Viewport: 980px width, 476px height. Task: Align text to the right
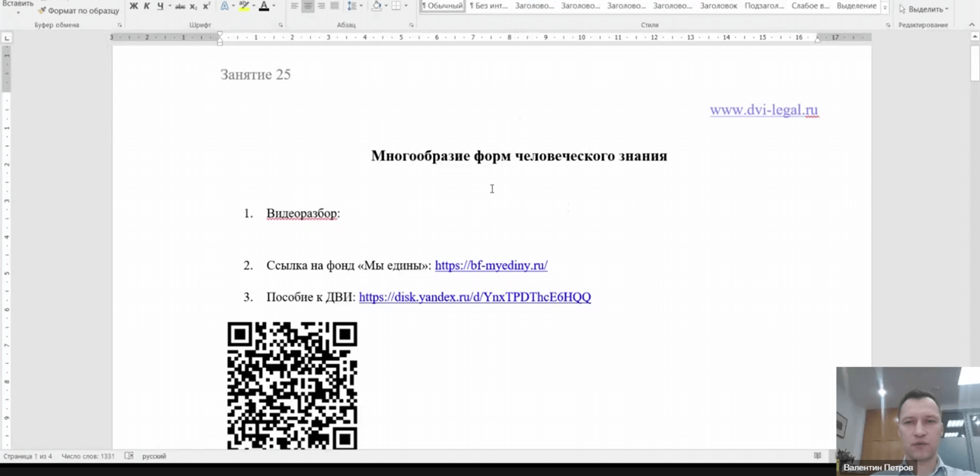pyautogui.click(x=321, y=6)
